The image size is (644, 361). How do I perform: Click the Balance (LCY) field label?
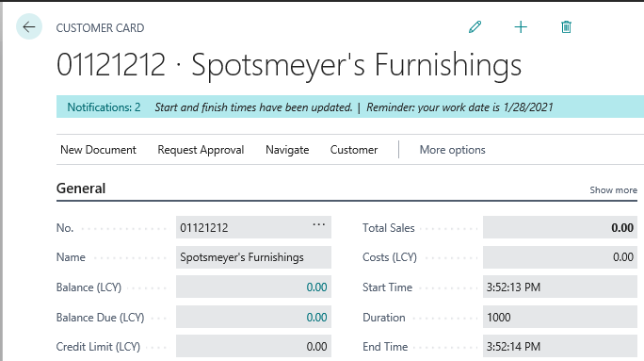pos(89,287)
